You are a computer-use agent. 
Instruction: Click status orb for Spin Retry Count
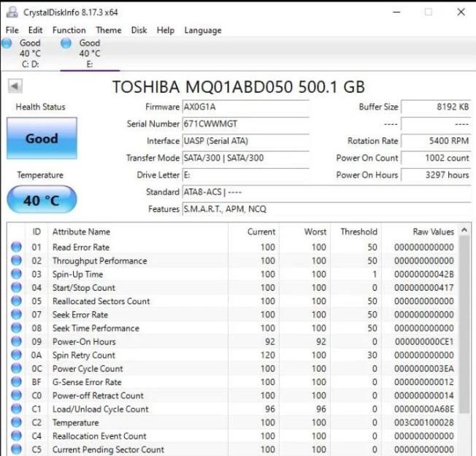[16, 355]
